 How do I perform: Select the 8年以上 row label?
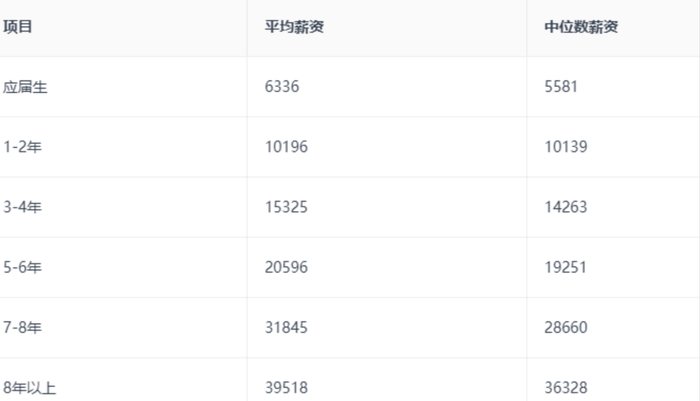coord(30,387)
